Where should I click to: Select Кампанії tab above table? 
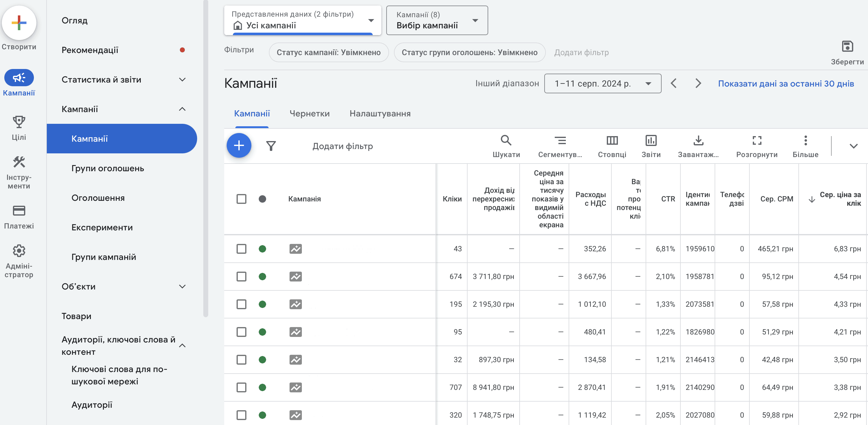click(x=252, y=114)
